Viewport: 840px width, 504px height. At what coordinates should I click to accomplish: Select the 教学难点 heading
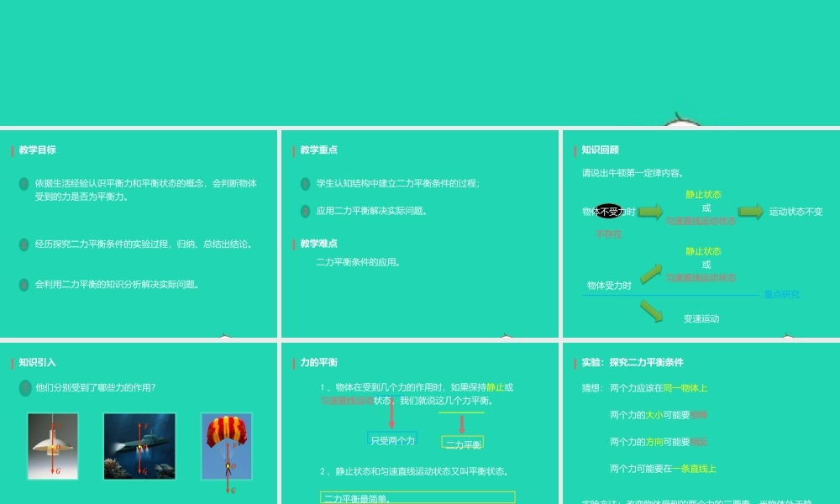(x=319, y=244)
